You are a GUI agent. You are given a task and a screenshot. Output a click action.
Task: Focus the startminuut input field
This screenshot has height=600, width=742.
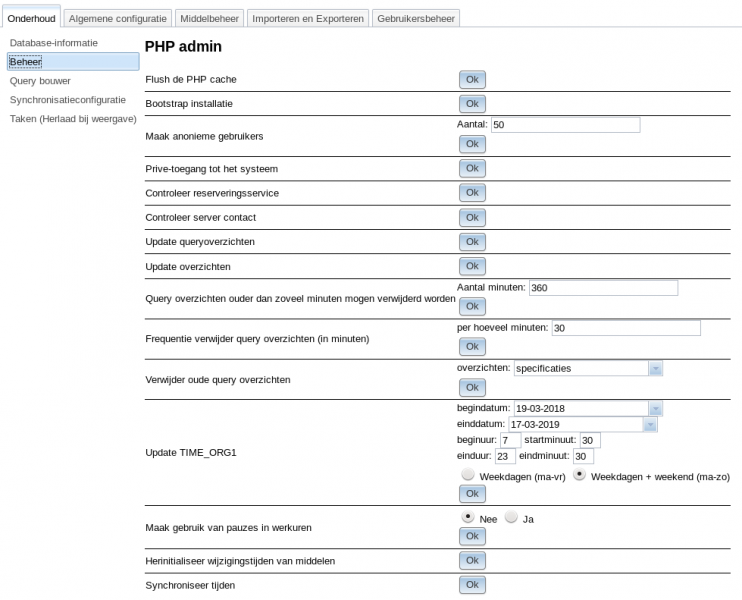(x=590, y=441)
